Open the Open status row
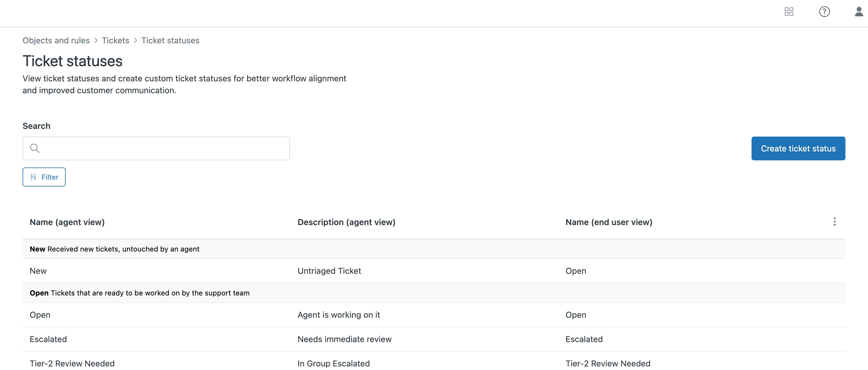Viewport: 868px width, 370px height. pyautogui.click(x=40, y=315)
